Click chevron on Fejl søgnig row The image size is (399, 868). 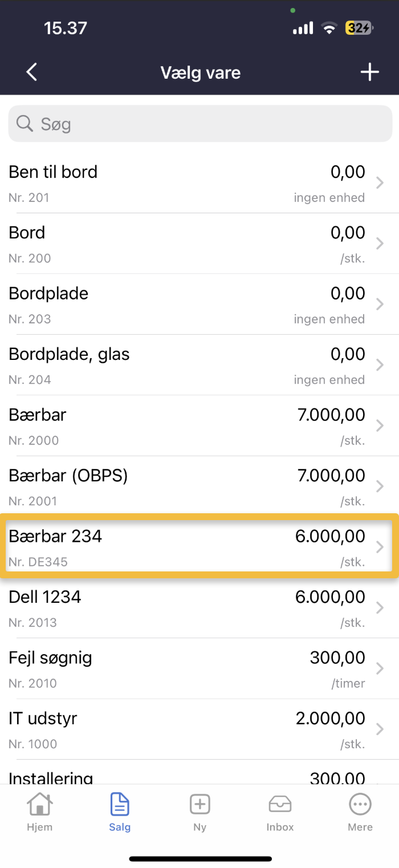[380, 668]
